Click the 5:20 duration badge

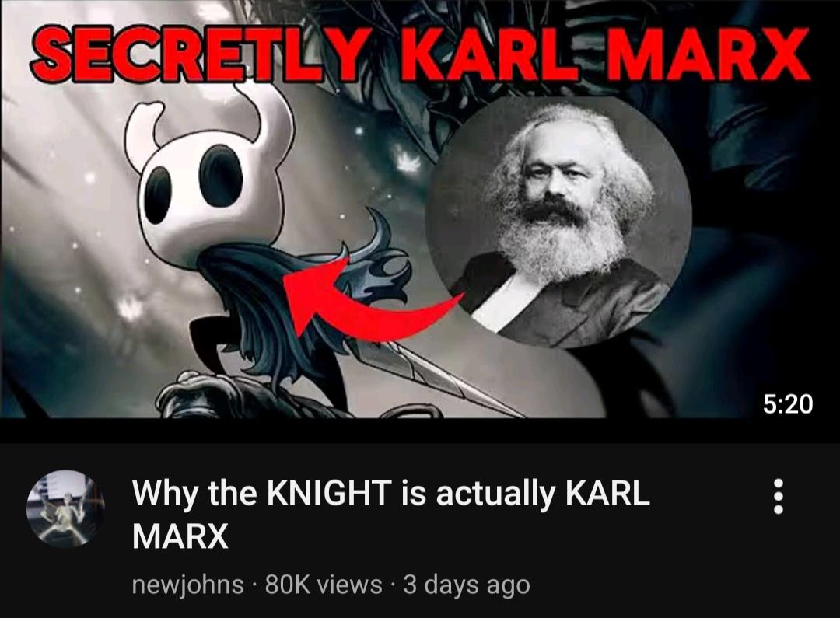(x=787, y=403)
